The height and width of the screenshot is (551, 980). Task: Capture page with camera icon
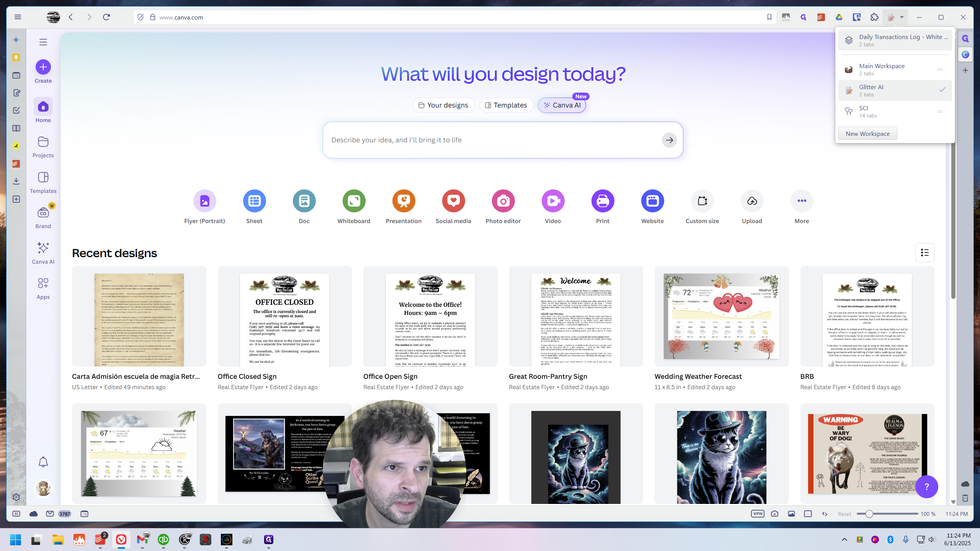[774, 514]
